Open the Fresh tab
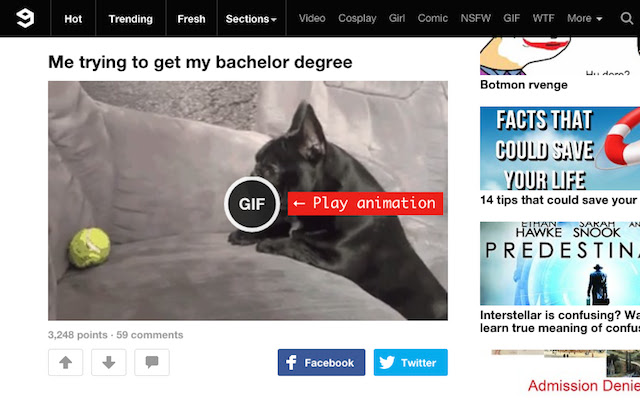Viewport: 640px width, 400px height. (x=191, y=19)
